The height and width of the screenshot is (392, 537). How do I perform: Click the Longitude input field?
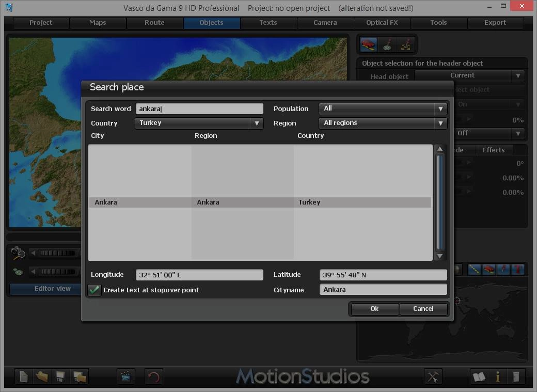tap(199, 275)
